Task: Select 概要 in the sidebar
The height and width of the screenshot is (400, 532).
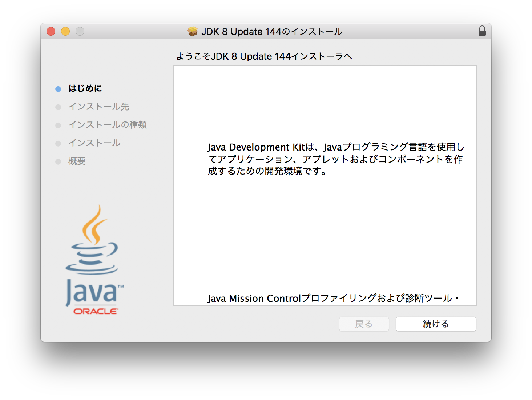Action: tap(77, 161)
